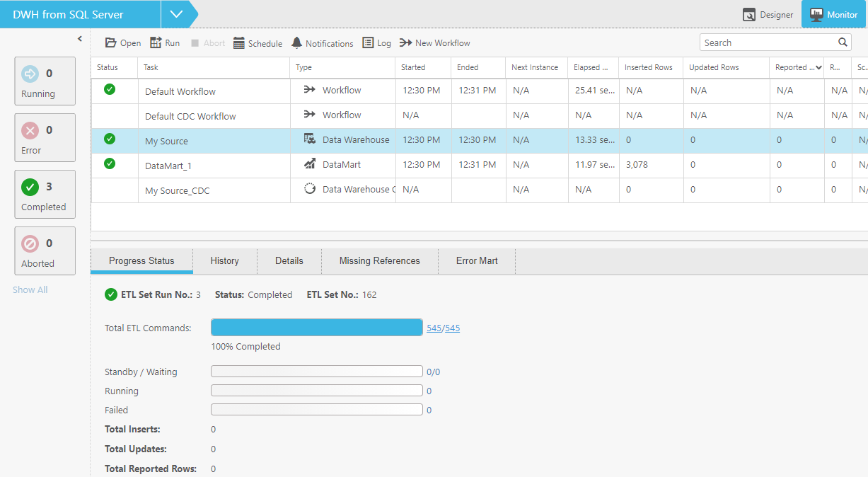Click the Run task icon
This screenshot has height=477, width=868.
pyautogui.click(x=156, y=43)
